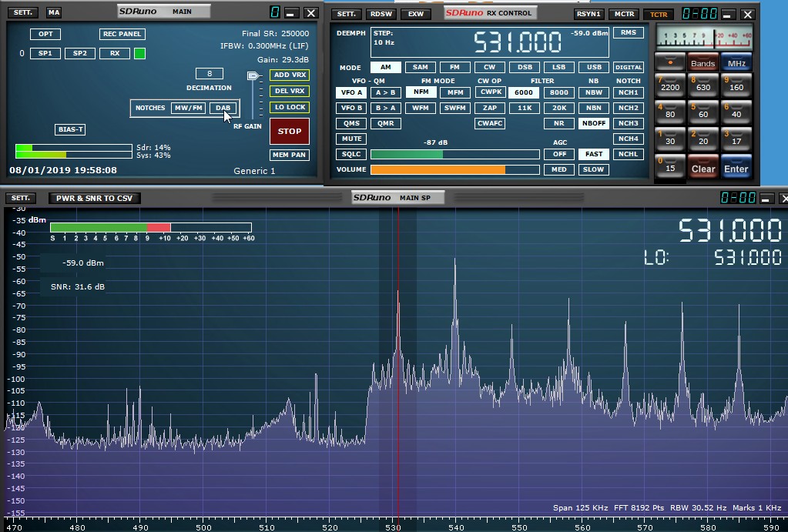
Task: Click the squelch level bar at -87 dB
Action: pyautogui.click(x=454, y=154)
